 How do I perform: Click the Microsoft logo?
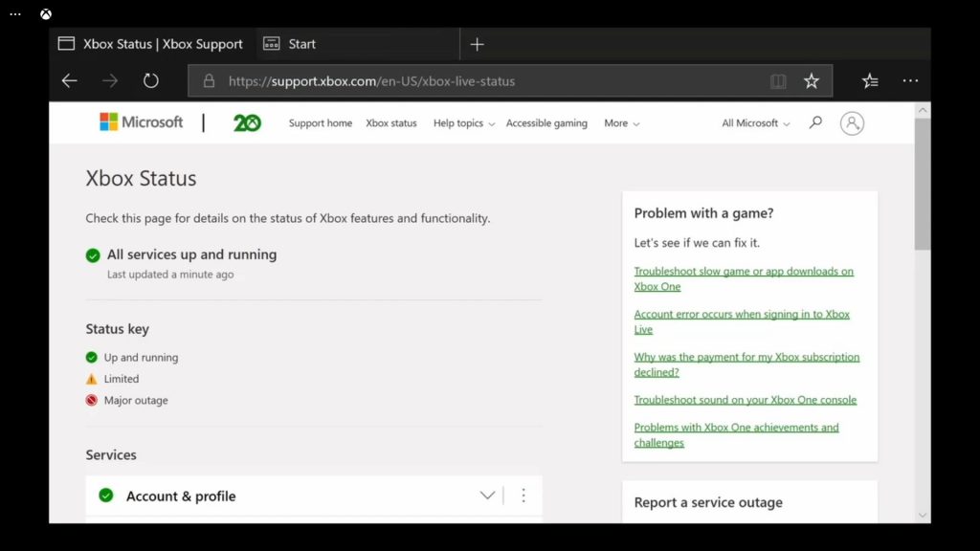142,121
